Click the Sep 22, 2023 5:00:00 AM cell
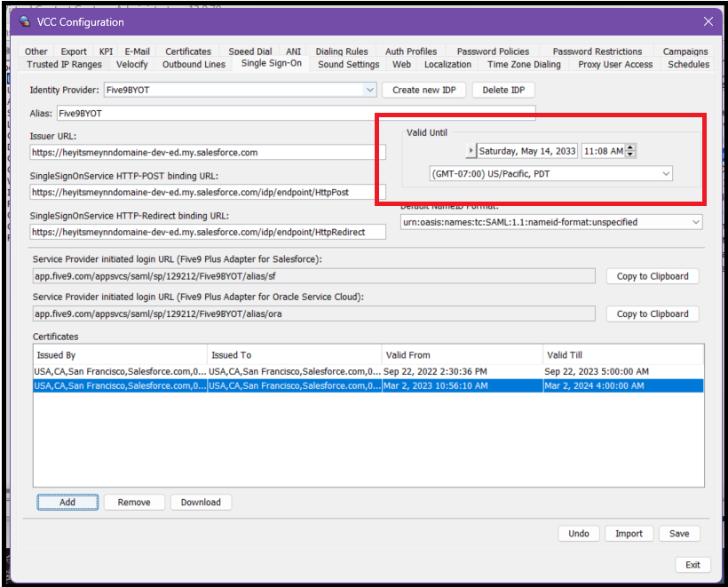 point(623,371)
